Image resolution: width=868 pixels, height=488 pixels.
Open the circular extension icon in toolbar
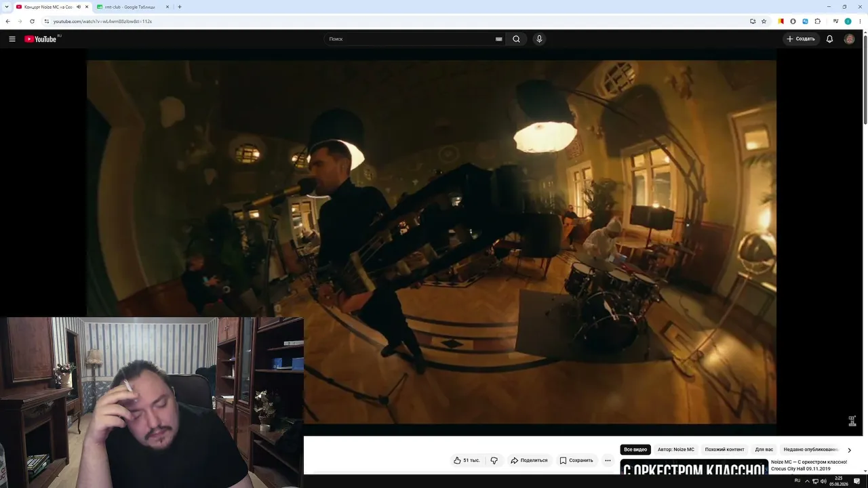793,21
